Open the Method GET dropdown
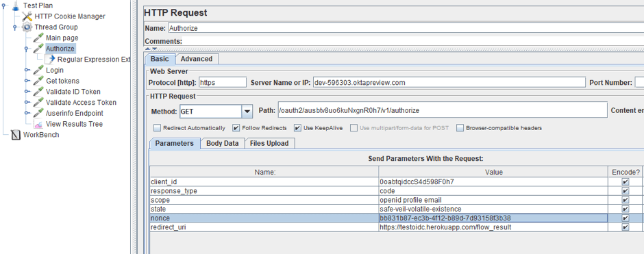Image resolution: width=644 pixels, height=254 pixels. pos(247,111)
